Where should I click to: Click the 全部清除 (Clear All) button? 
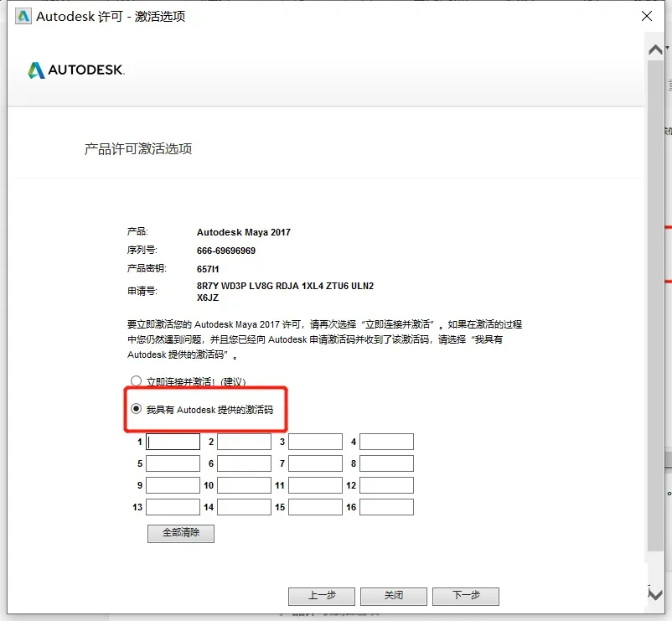coord(181,533)
